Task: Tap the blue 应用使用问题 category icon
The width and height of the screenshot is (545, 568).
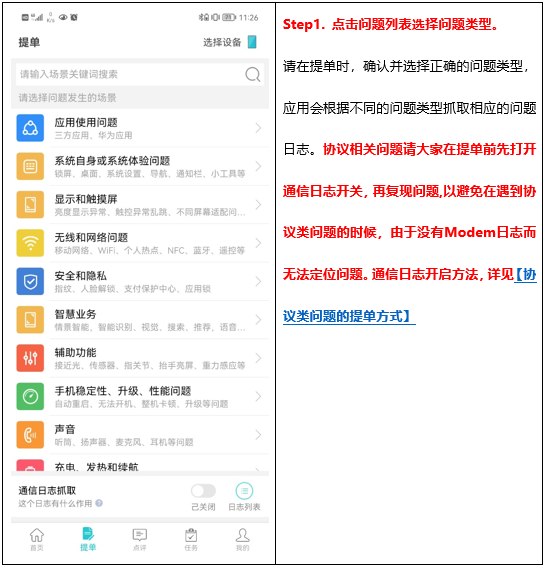Action: (x=30, y=128)
